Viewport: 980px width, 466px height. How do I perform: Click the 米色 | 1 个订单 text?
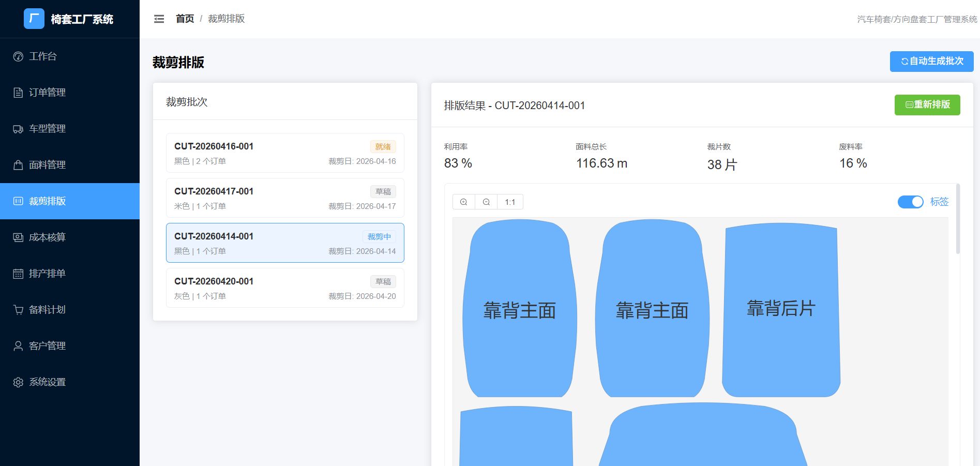200,206
